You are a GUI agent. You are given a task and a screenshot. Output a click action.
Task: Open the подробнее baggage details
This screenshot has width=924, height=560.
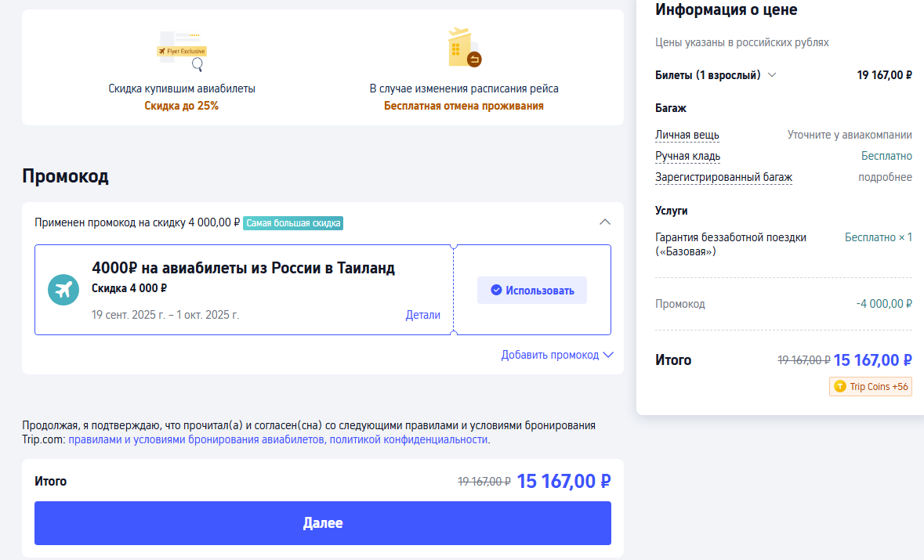click(885, 177)
